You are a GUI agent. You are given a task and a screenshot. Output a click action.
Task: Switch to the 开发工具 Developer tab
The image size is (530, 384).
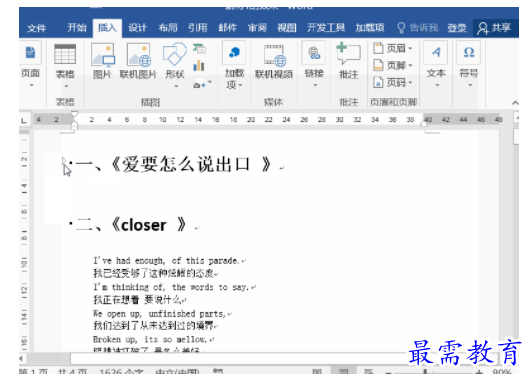click(326, 28)
